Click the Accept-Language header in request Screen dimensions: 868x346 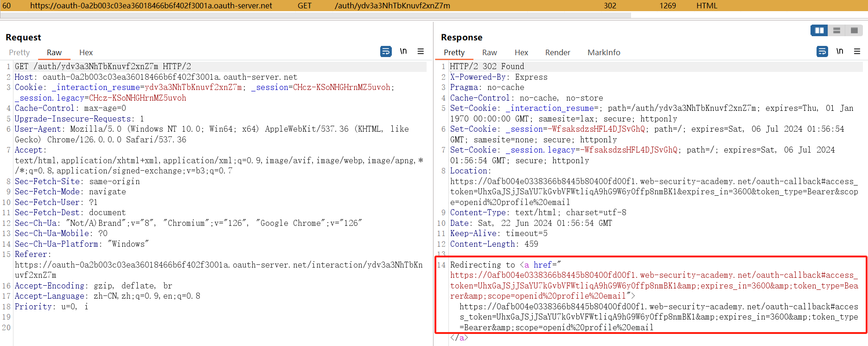tap(108, 296)
